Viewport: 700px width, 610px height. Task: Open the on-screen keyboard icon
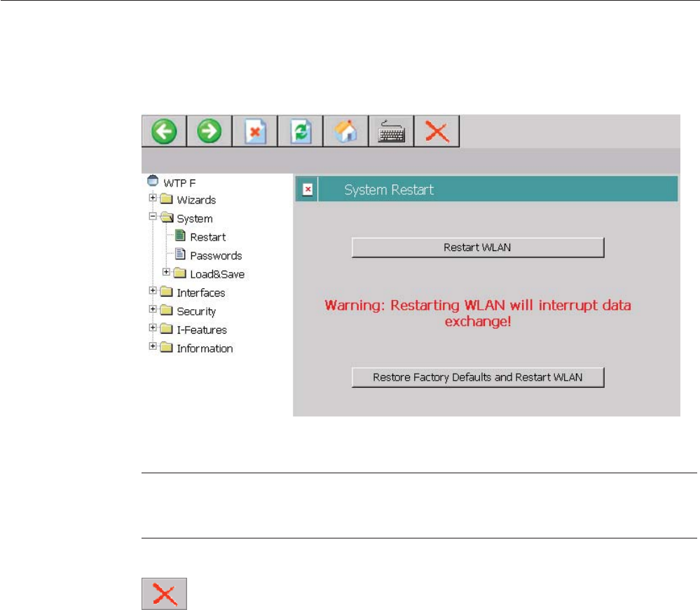pyautogui.click(x=392, y=131)
